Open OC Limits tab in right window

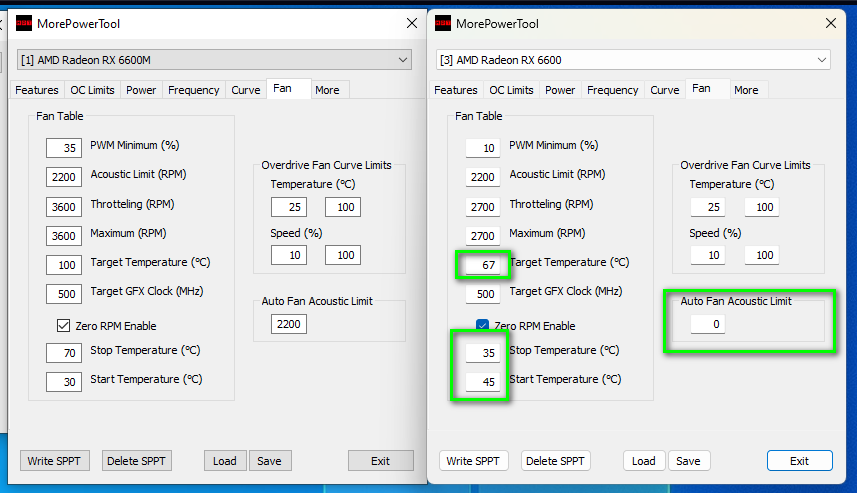(512, 90)
